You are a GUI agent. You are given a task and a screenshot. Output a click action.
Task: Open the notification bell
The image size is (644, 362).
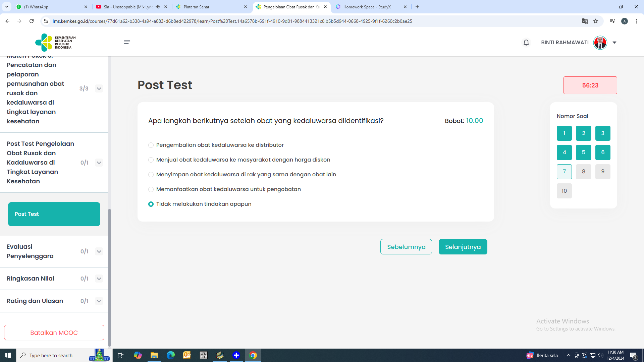pyautogui.click(x=526, y=43)
